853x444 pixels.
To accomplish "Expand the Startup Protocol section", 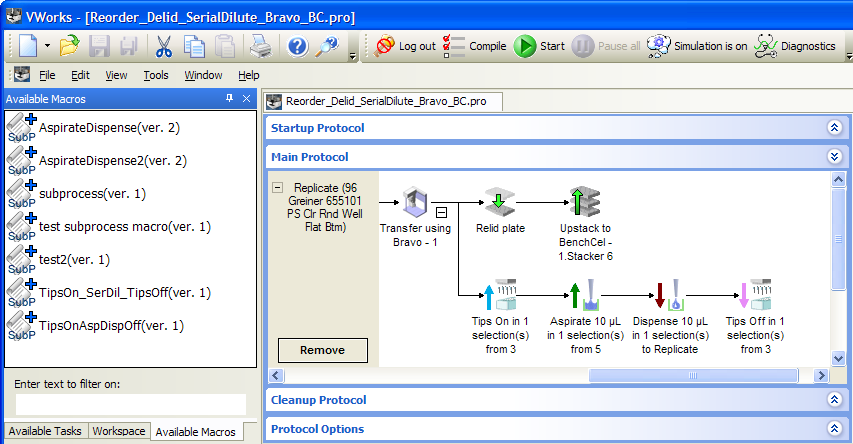I will coord(835,127).
